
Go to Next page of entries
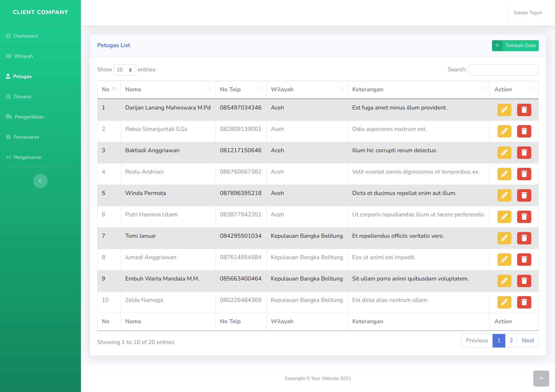(x=528, y=341)
